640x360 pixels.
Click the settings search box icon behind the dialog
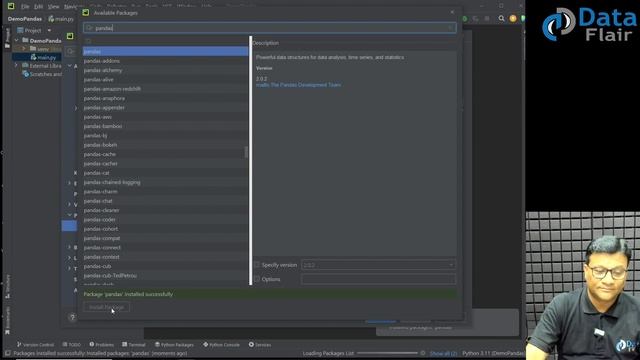point(71,51)
